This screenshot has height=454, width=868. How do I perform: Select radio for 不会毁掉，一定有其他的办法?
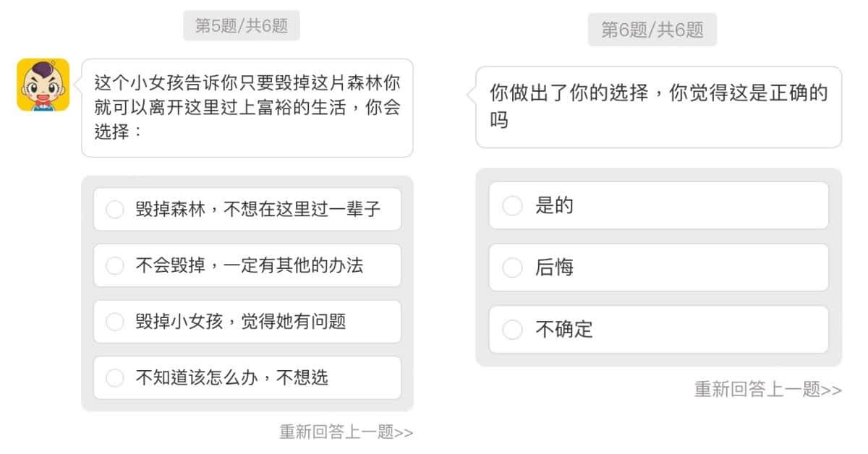115,265
